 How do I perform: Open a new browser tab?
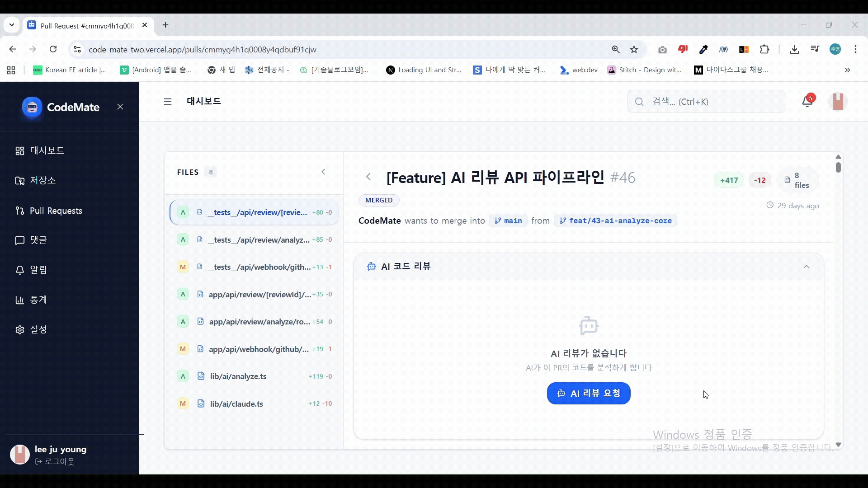click(x=165, y=25)
